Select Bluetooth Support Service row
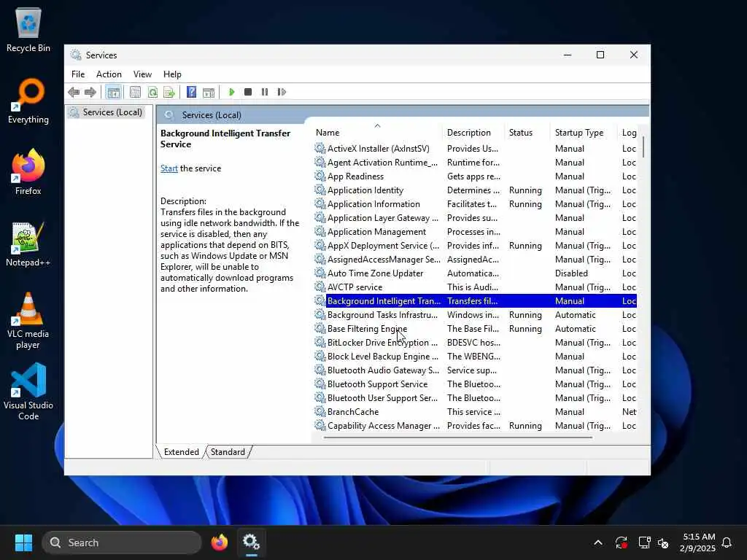 [475, 384]
